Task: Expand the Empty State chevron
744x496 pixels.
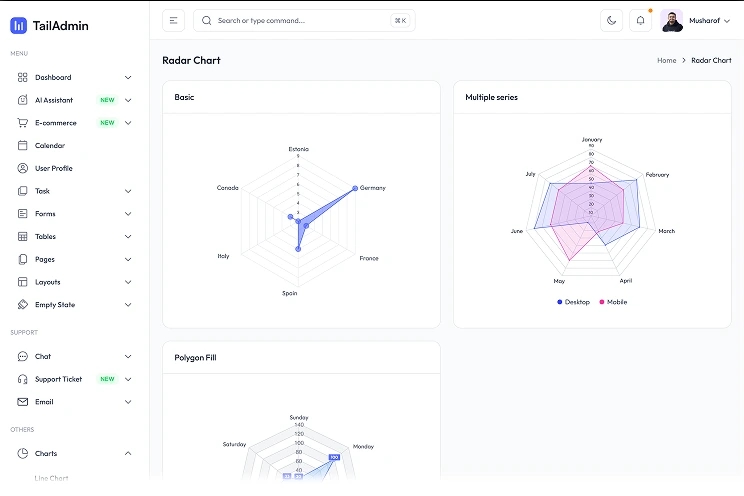Action: pos(128,305)
